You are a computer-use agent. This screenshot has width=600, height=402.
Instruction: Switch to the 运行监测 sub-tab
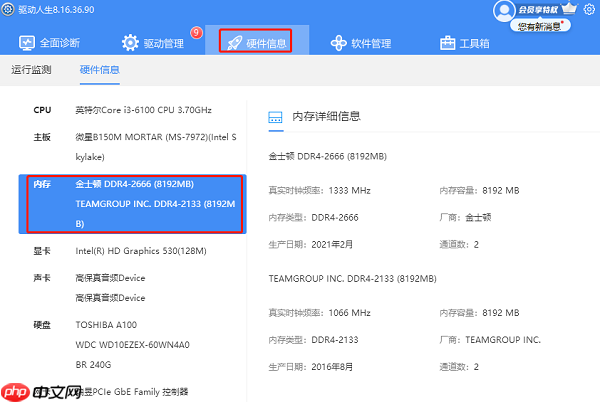31,70
